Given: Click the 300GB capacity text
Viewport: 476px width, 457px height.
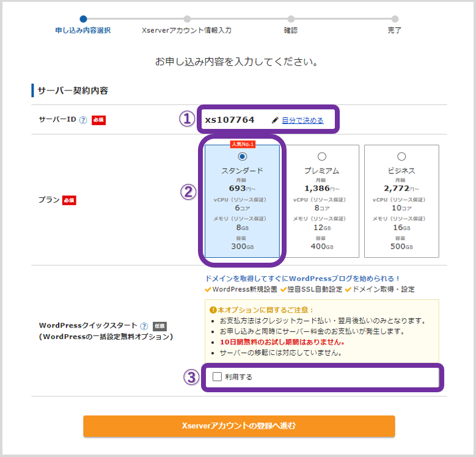Looking at the screenshot, I should 242,246.
